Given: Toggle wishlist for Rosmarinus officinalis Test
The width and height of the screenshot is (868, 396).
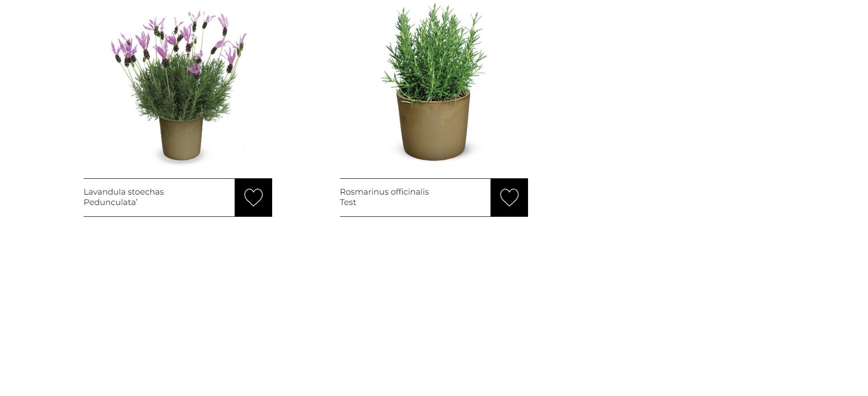Looking at the screenshot, I should [509, 197].
